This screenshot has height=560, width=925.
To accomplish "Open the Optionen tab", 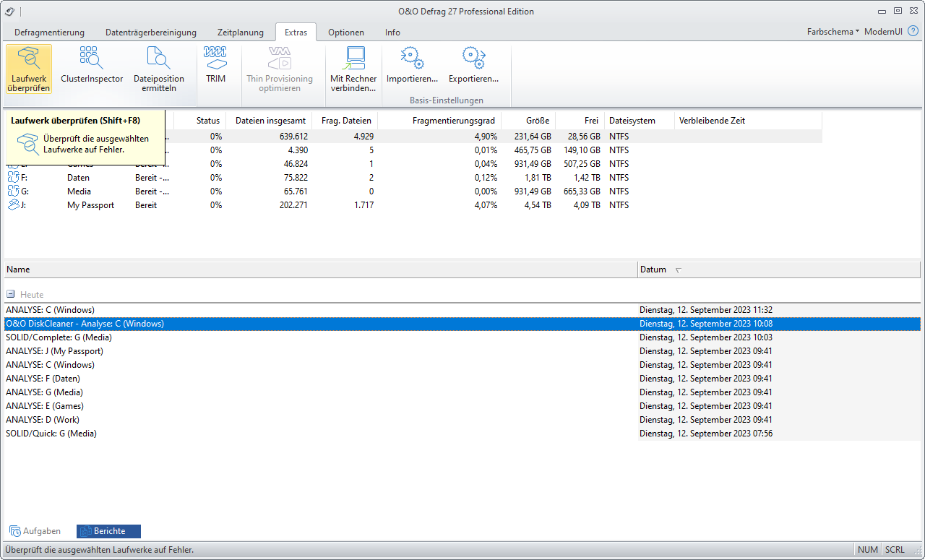I will pyautogui.click(x=346, y=33).
